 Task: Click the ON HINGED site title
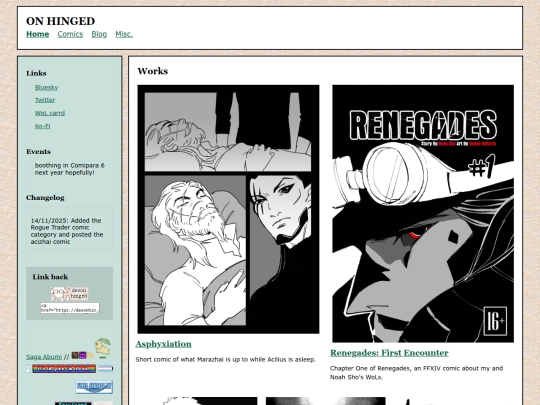[61, 21]
